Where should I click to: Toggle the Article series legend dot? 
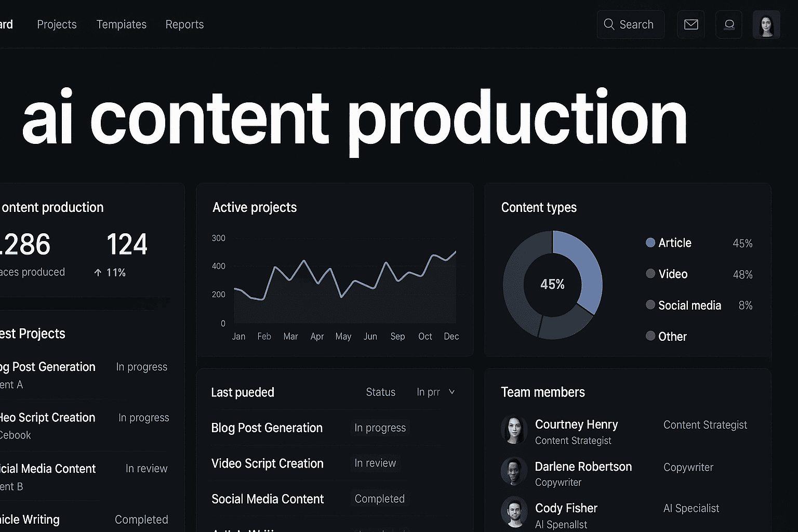tap(650, 242)
